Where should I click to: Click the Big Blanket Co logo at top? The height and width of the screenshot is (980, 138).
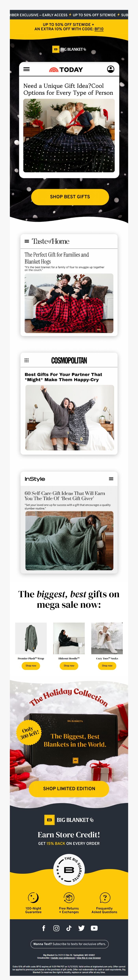[69, 49]
